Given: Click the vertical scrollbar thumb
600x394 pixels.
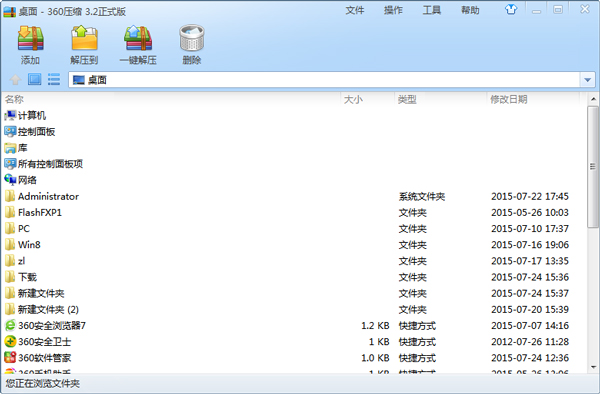Looking at the screenshot, I should pos(593,167).
